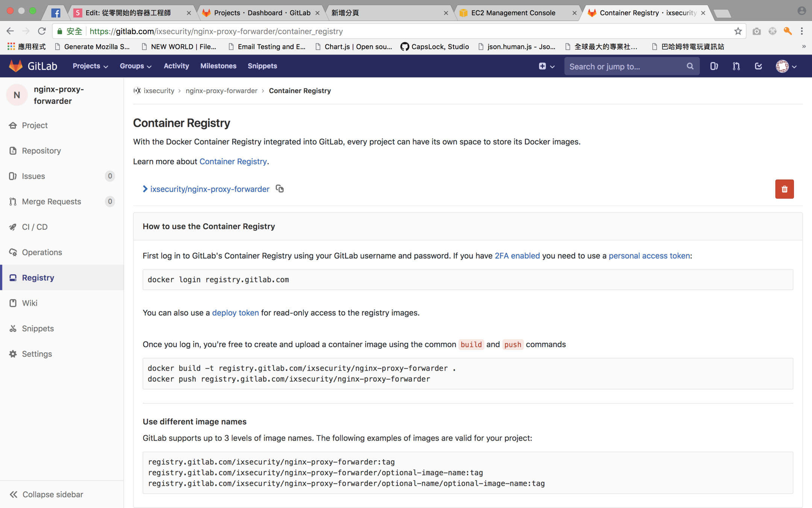Go to Activity in top menu

(176, 66)
